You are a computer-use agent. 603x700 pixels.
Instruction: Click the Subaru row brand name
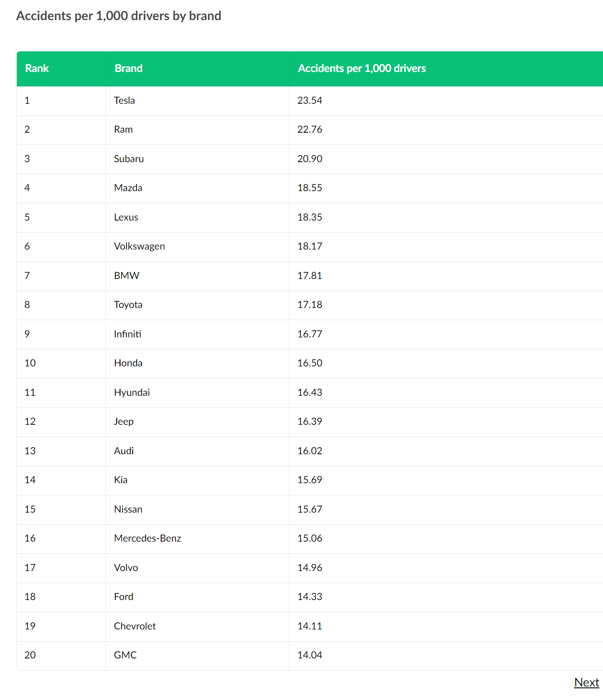[129, 159]
